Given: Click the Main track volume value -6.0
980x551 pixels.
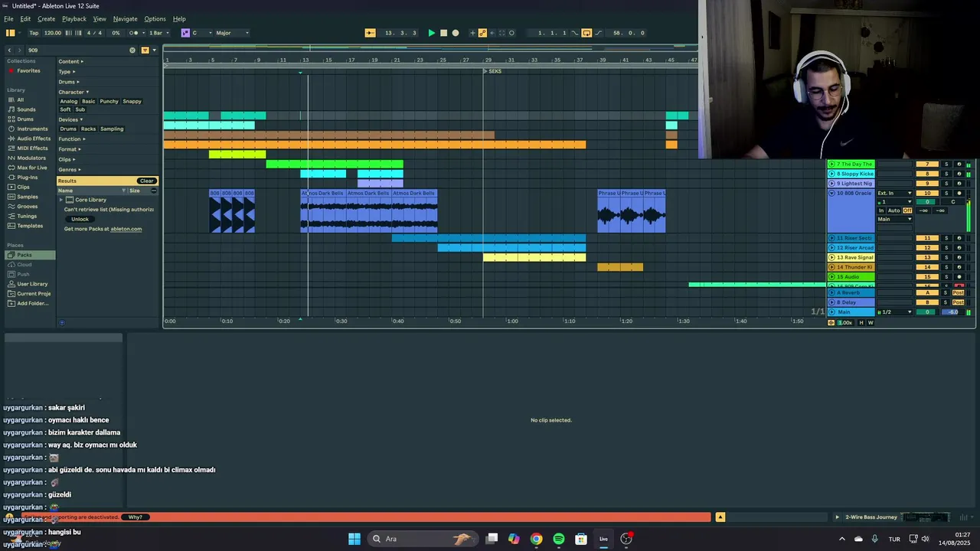Looking at the screenshot, I should 953,312.
